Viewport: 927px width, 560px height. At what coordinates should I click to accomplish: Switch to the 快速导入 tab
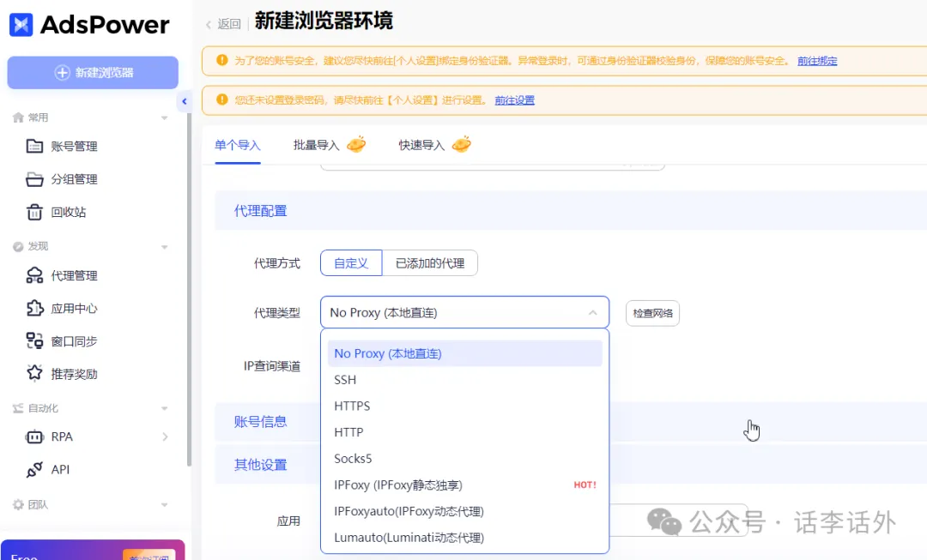(421, 145)
